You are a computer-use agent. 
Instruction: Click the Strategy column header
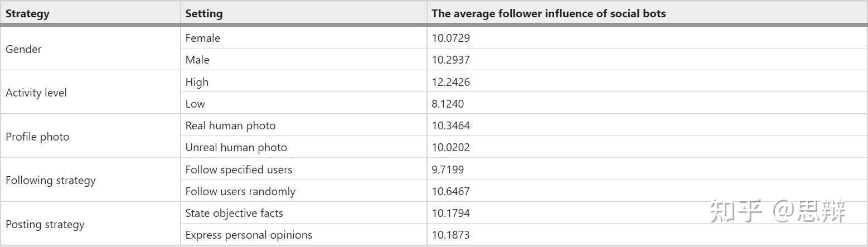pos(90,13)
